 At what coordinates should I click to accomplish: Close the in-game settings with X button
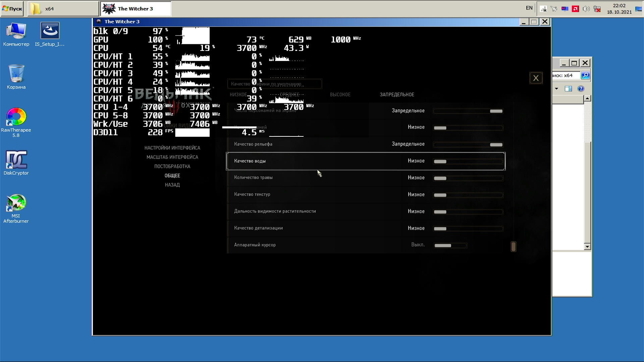pos(536,78)
